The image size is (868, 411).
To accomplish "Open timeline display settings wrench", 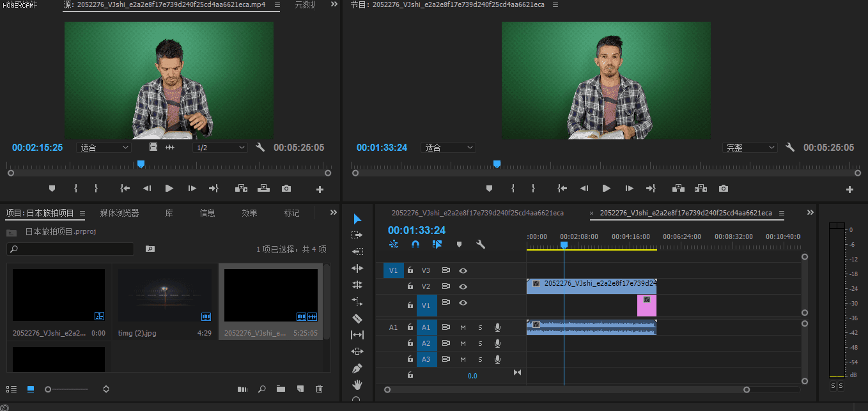I will pos(481,244).
